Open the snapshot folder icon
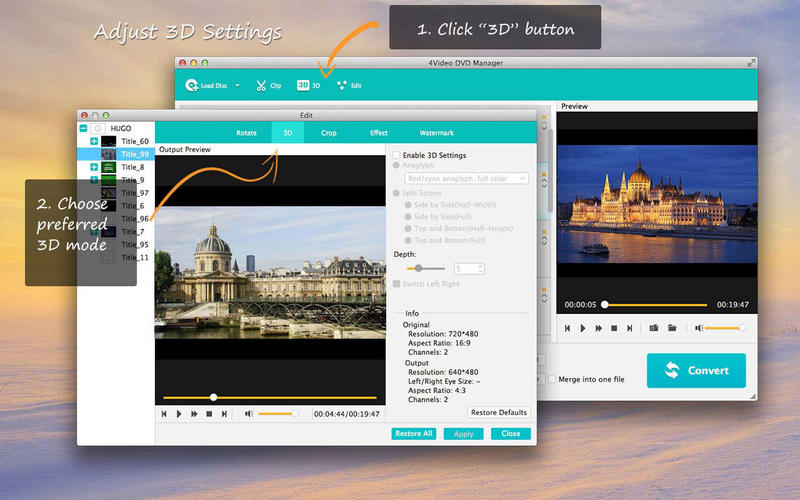The image size is (800, 500). click(x=673, y=327)
